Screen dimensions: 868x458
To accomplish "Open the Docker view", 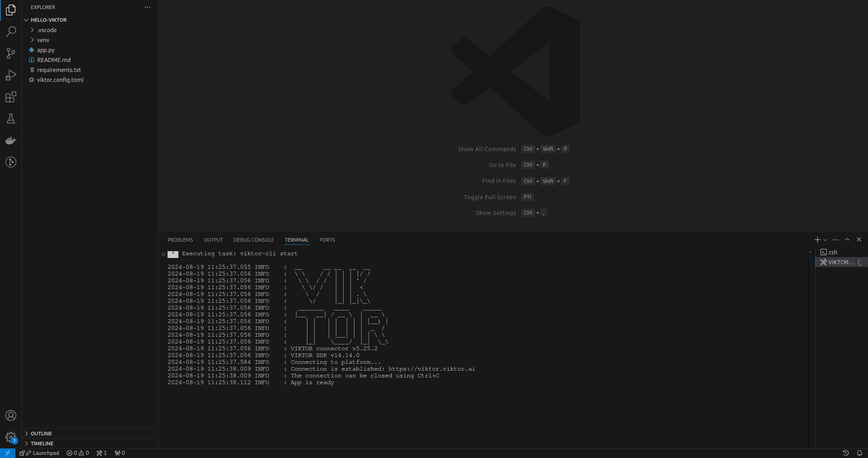I will click(x=11, y=140).
